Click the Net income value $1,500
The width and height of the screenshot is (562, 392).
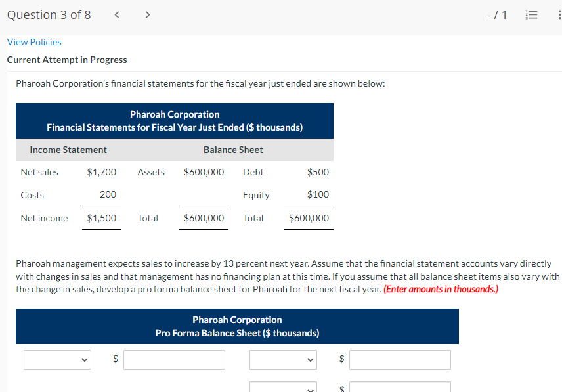click(x=101, y=218)
